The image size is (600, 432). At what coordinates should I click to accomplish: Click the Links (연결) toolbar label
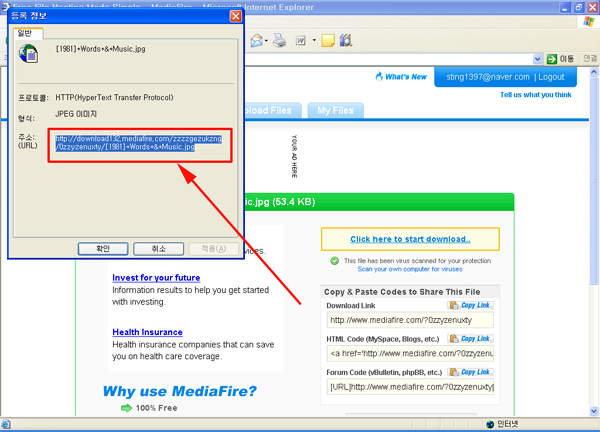point(590,59)
